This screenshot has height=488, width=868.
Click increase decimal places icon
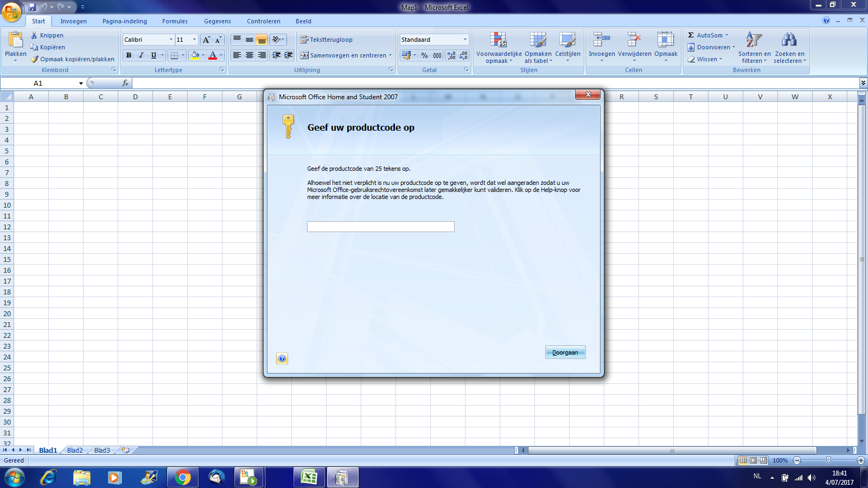[451, 55]
